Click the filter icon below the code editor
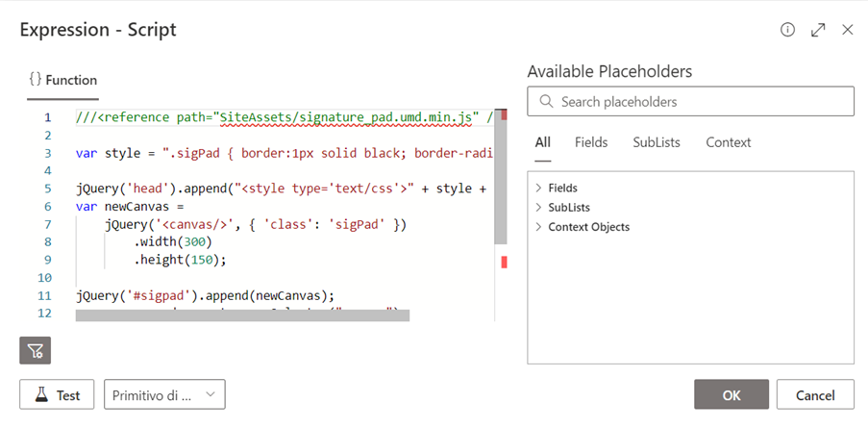 click(36, 351)
